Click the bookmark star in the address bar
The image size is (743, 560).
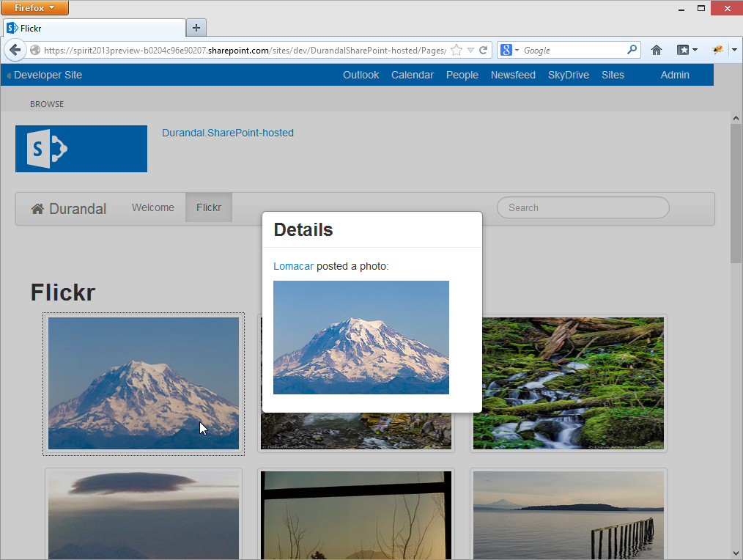click(x=456, y=51)
